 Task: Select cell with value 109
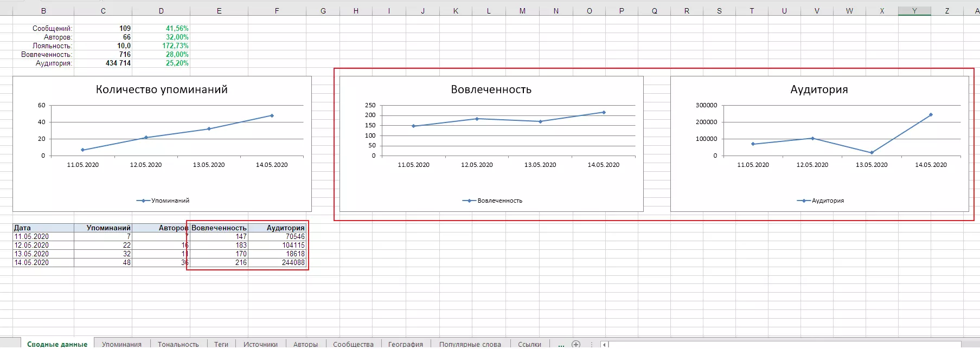[x=103, y=28]
